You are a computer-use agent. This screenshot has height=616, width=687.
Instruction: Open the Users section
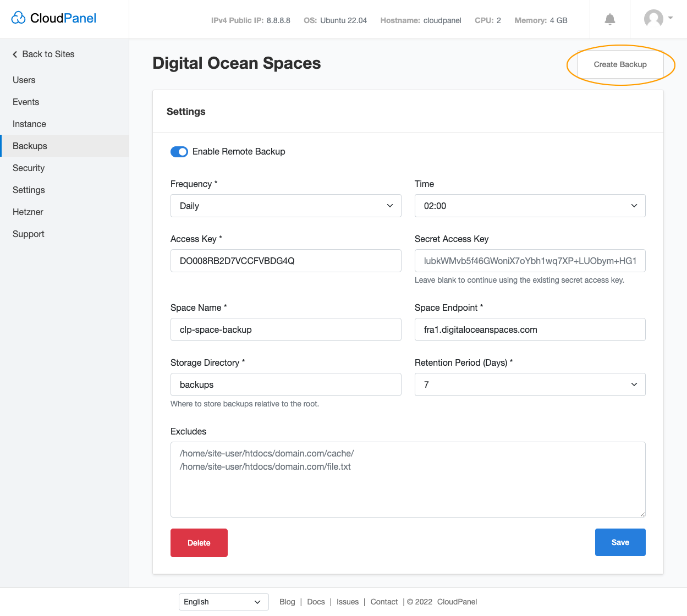point(24,80)
